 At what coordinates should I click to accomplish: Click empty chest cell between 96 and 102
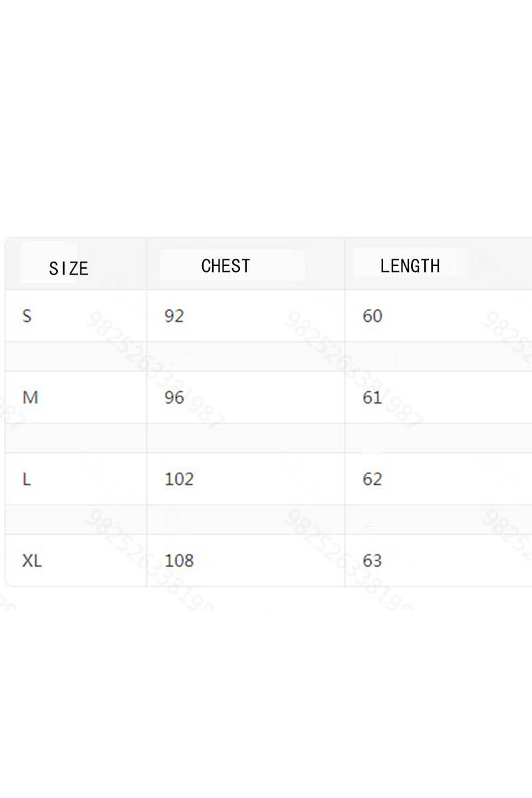245,438
